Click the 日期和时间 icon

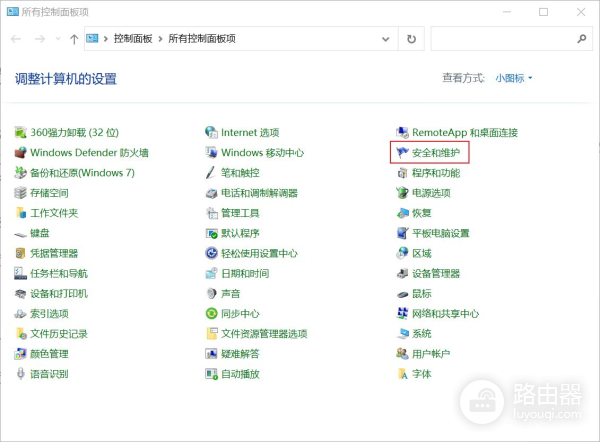coord(211,273)
